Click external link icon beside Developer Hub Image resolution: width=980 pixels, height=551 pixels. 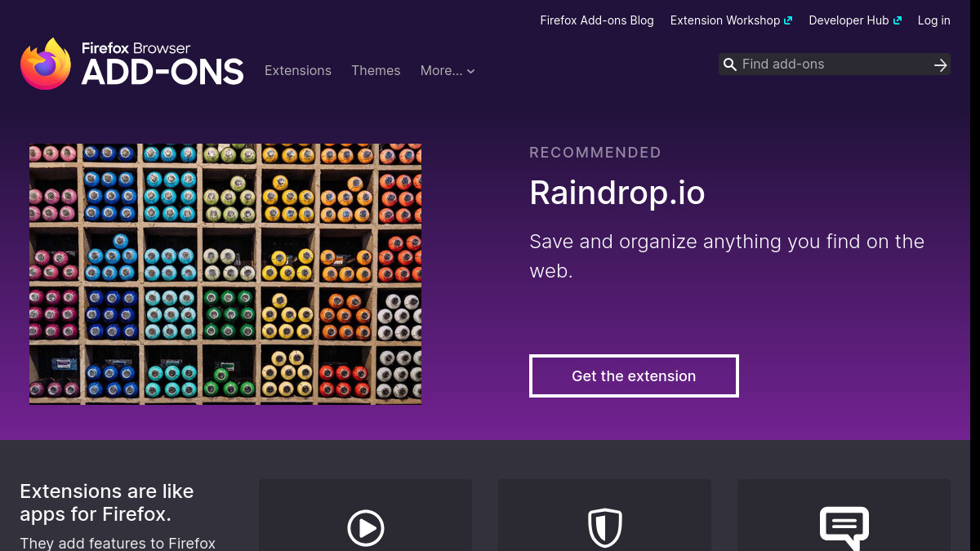(897, 20)
